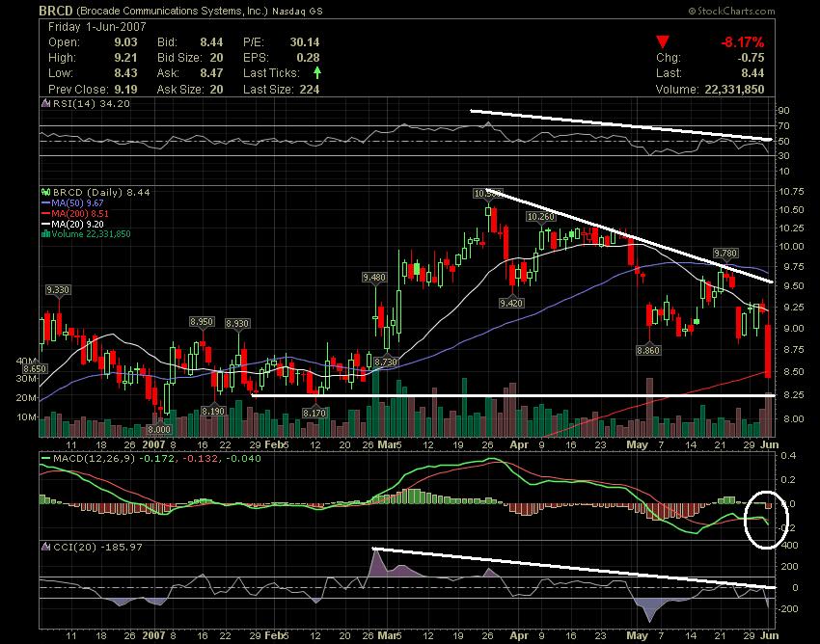The height and width of the screenshot is (644, 820).
Task: Click the volume bars icon in the price legend
Action: pyautogui.click(x=45, y=234)
